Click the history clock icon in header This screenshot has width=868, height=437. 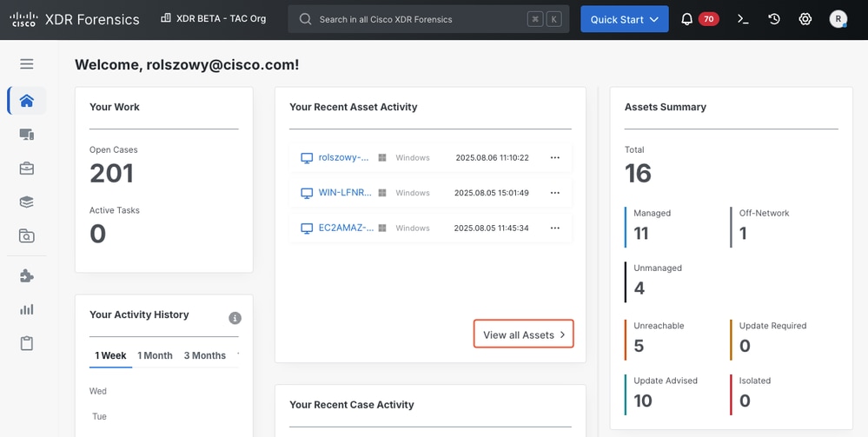774,19
